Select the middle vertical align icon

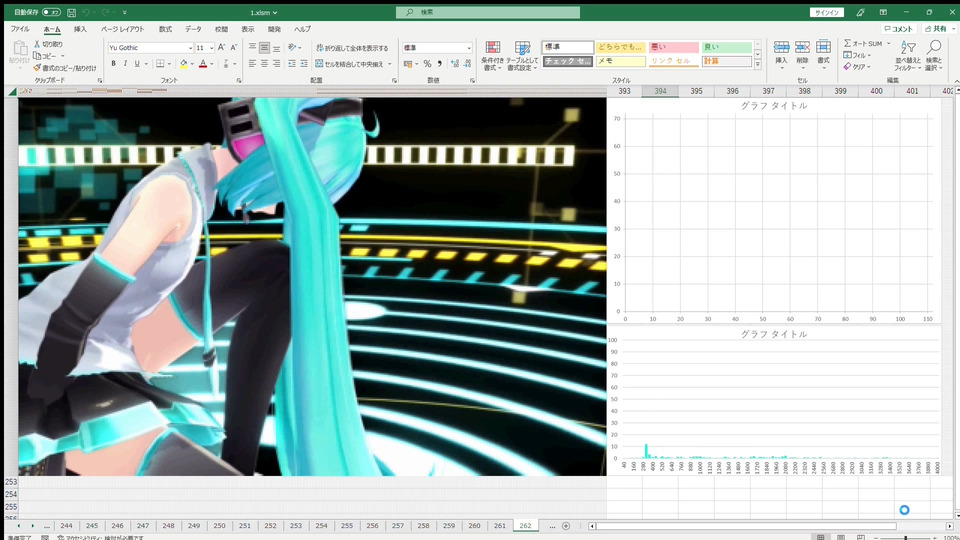coord(264,47)
